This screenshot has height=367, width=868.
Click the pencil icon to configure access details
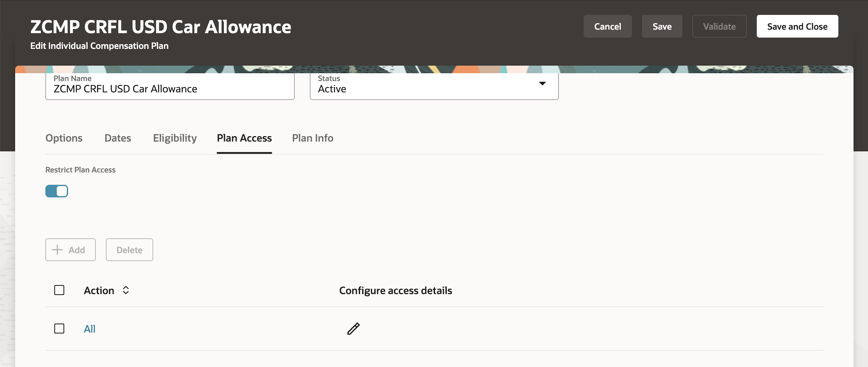[353, 328]
